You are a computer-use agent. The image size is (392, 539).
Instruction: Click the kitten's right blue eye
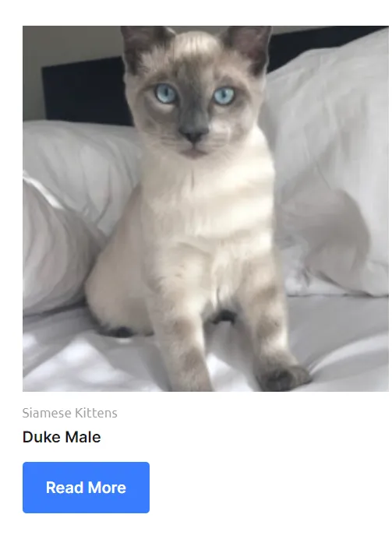(224, 95)
